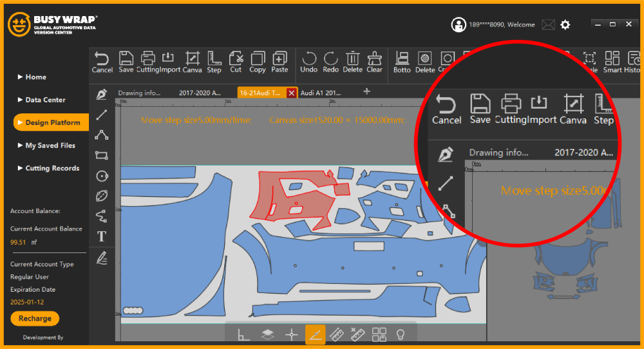The height and width of the screenshot is (349, 644).
Task: Click the 2025-01-12 expiration date
Action: point(27,302)
